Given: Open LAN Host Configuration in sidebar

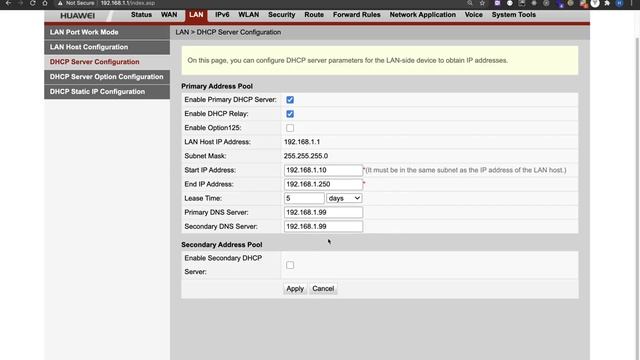Looking at the screenshot, I should tap(107, 47).
